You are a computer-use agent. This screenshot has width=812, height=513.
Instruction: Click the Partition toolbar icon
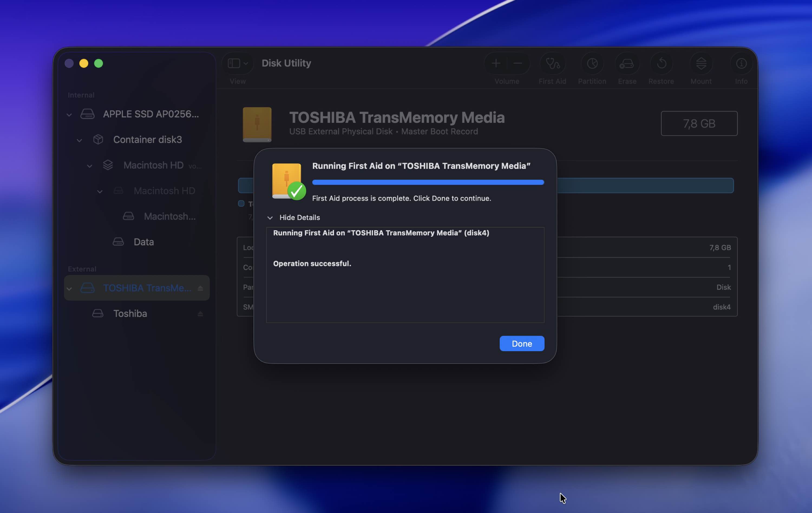pyautogui.click(x=592, y=63)
